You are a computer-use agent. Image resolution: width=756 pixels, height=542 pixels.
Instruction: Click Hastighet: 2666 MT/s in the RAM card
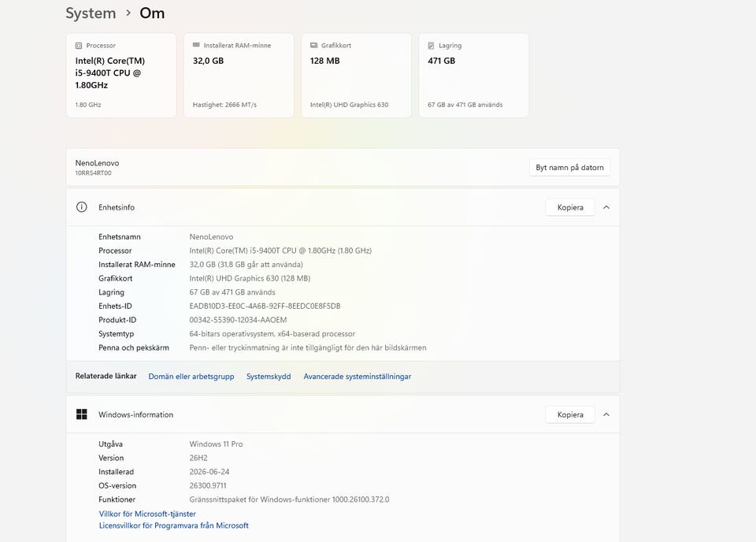224,105
